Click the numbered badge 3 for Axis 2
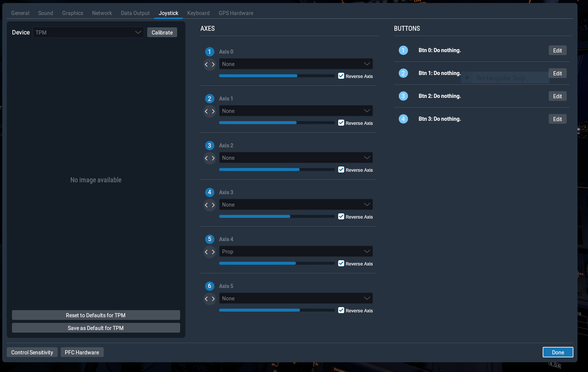The image size is (588, 372). pos(209,145)
